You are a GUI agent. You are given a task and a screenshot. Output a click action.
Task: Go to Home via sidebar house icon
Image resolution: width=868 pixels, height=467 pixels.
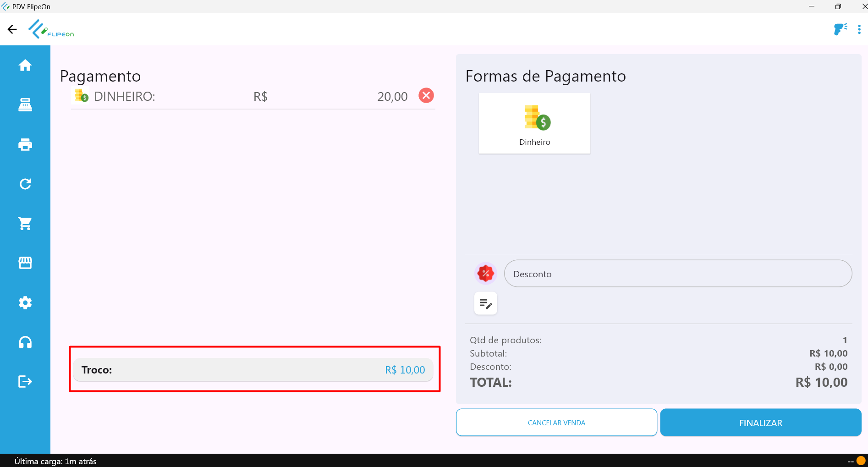click(25, 66)
